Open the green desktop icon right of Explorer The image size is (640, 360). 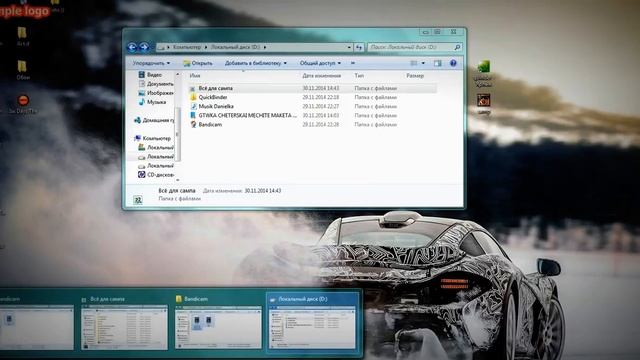[x=483, y=73]
